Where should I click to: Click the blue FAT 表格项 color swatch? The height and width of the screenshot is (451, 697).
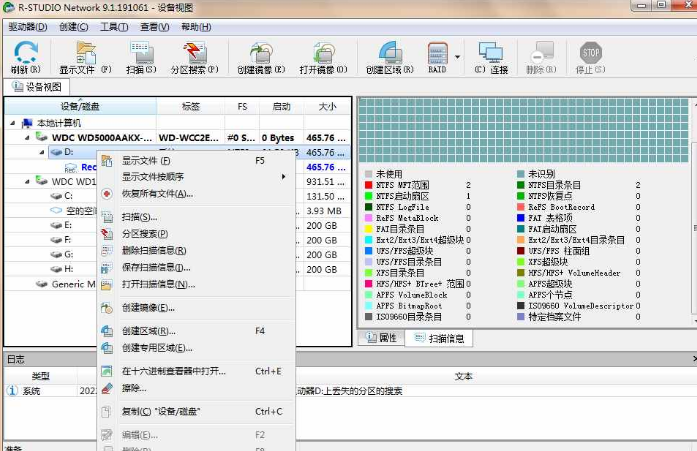click(x=521, y=218)
